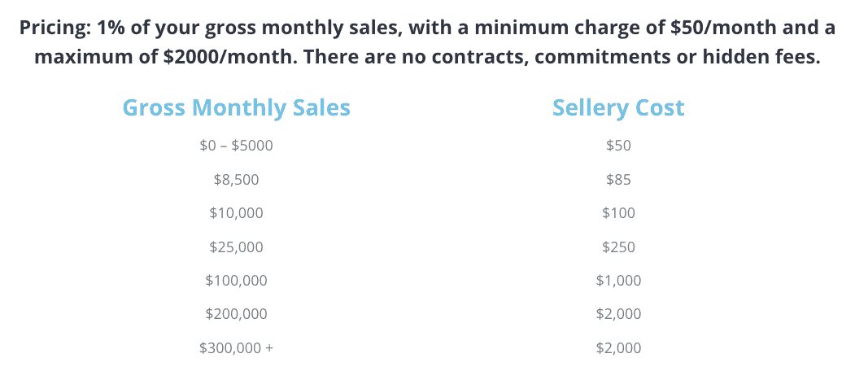Click the $1,000 Sellery cost value

tap(618, 281)
